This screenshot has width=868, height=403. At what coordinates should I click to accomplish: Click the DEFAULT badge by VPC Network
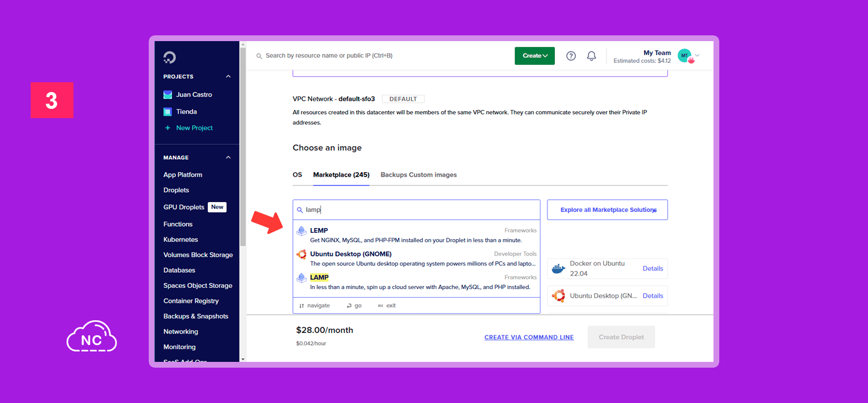click(x=403, y=99)
